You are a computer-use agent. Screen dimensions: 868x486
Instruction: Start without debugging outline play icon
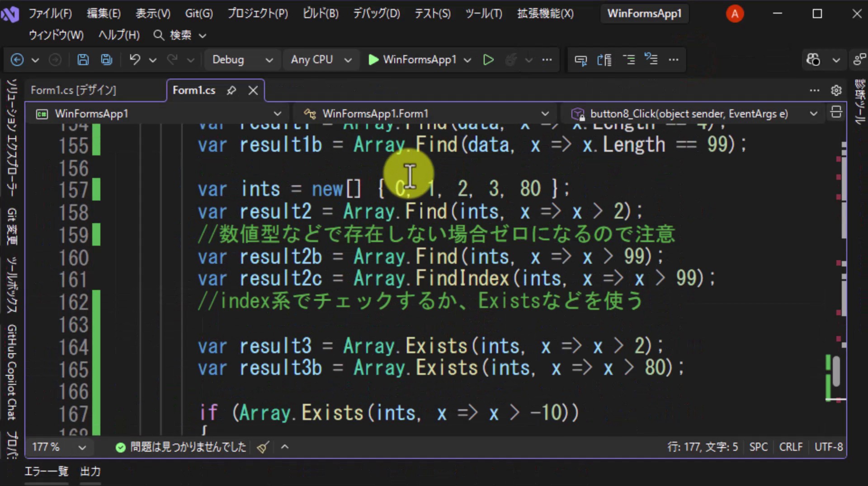488,60
